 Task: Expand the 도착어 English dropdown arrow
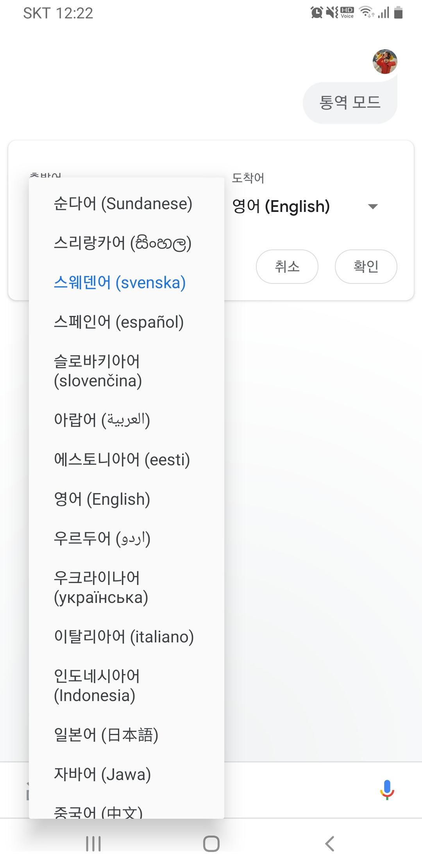[x=373, y=206]
